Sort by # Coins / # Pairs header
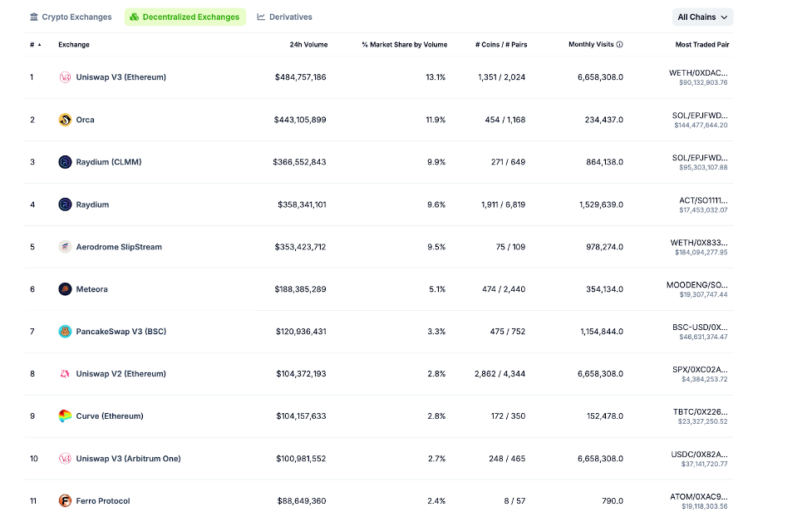Screen dimensions: 812x517 (x=501, y=45)
